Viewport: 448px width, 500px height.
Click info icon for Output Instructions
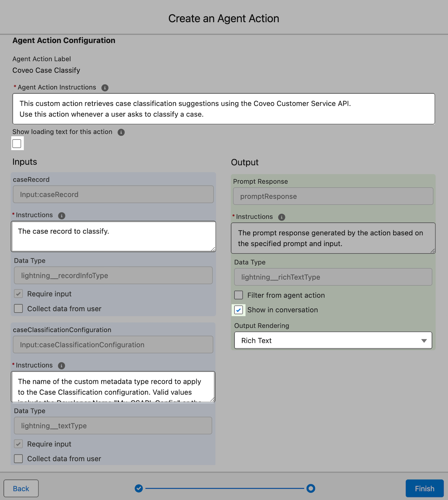282,217
